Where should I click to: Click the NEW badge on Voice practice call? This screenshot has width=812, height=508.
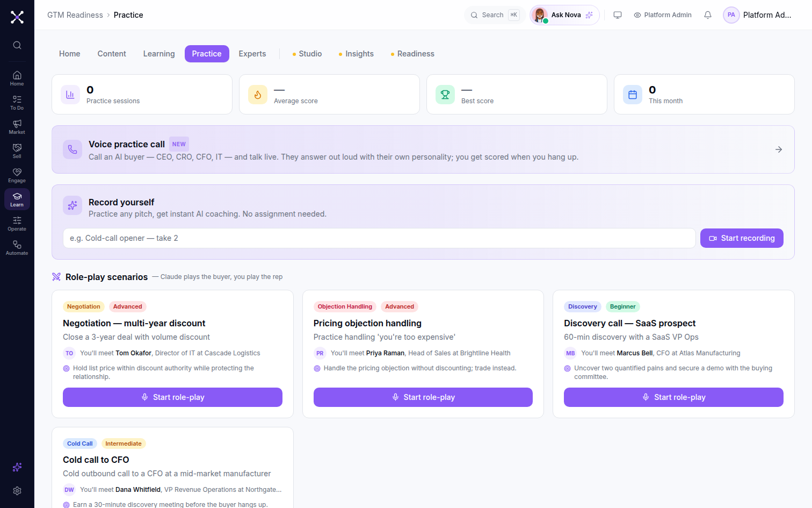(179, 144)
